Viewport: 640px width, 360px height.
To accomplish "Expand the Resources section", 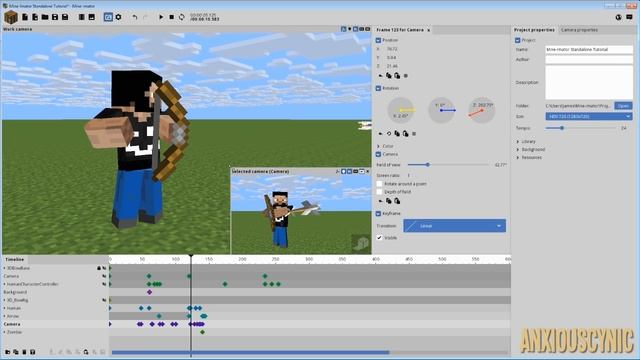I will point(518,158).
